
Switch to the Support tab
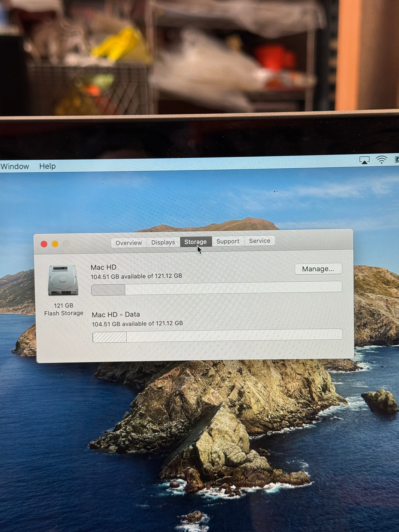(x=228, y=241)
